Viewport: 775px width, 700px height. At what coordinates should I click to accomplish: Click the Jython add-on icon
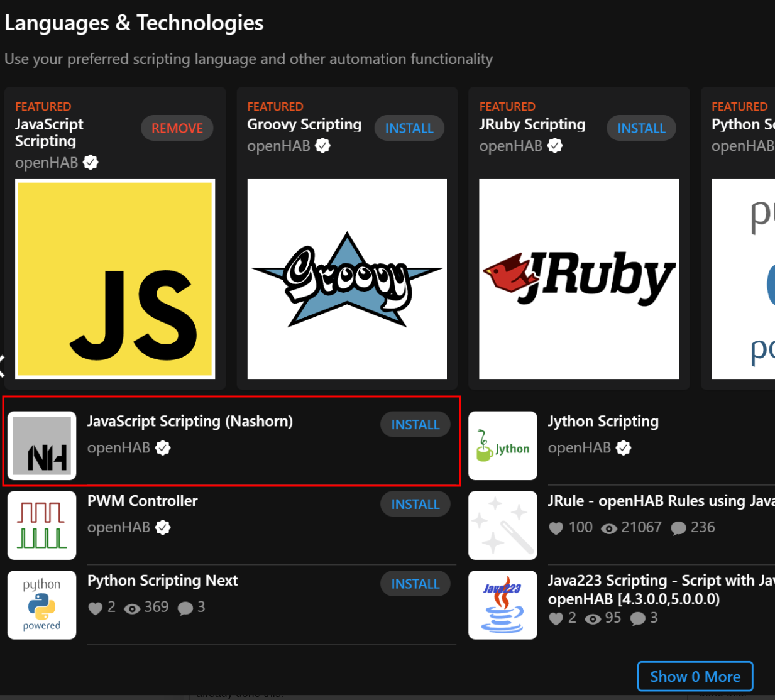coord(503,446)
